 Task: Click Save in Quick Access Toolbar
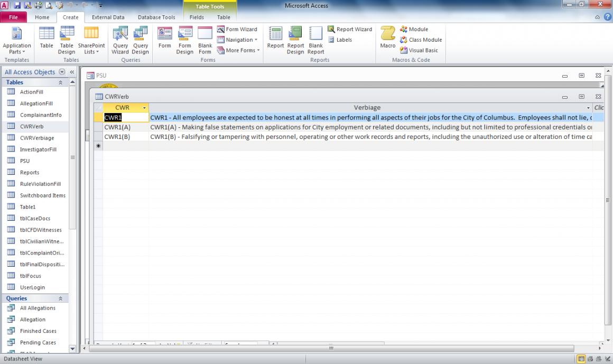tap(17, 5)
